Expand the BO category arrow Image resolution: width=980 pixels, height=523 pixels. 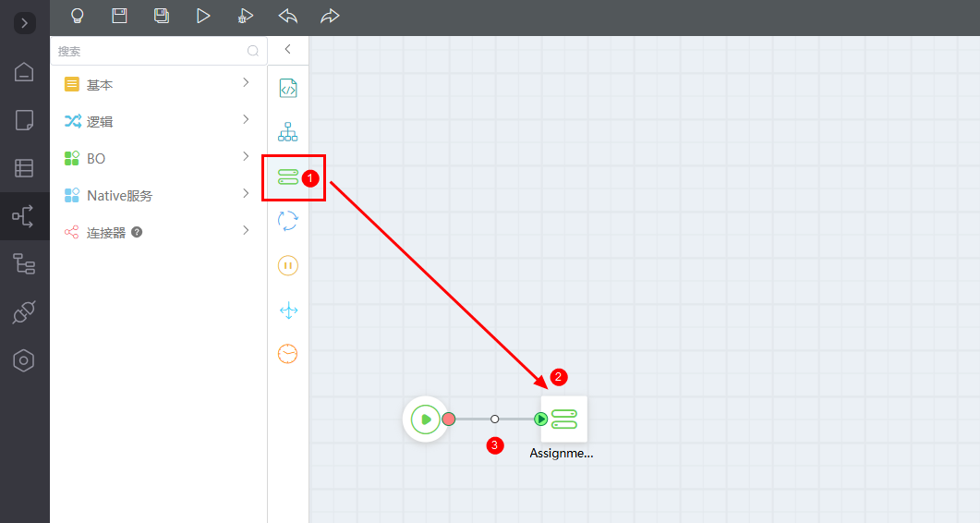(x=246, y=156)
